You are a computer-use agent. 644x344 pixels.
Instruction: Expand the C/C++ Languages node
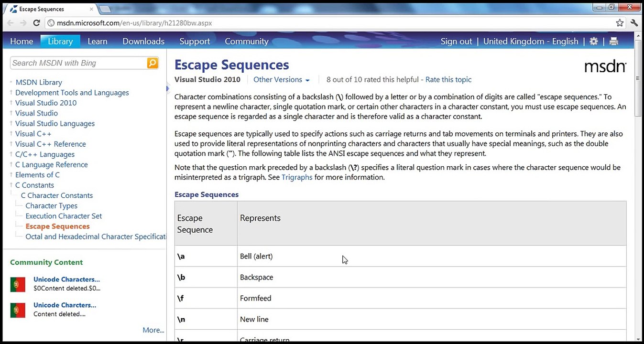click(x=11, y=154)
